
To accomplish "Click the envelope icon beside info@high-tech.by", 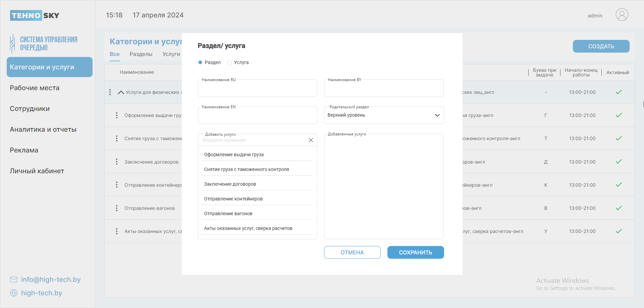I will (x=14, y=280).
